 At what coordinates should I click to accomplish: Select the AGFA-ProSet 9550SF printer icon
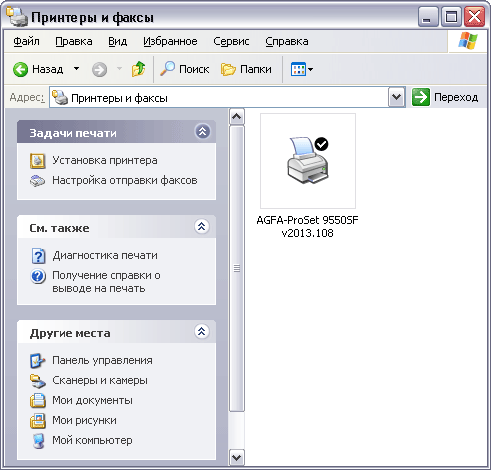[x=308, y=161]
